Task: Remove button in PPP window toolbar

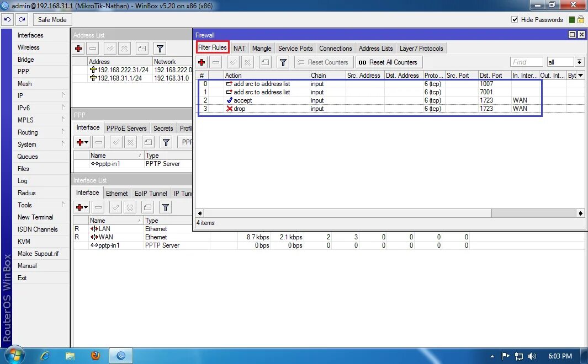Action: (x=99, y=142)
